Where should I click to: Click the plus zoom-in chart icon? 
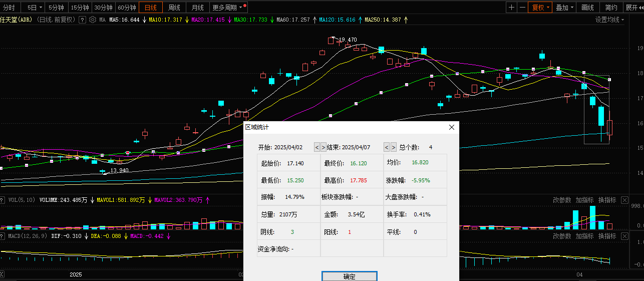tap(511, 8)
